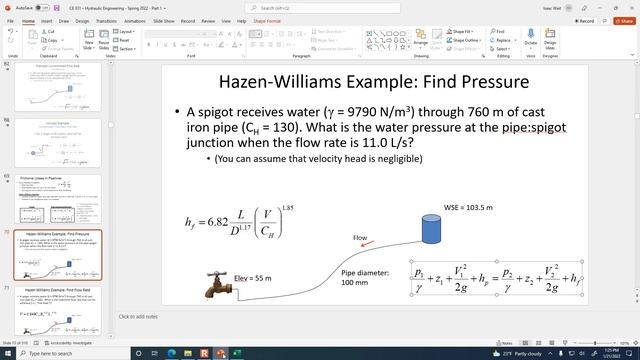Open the Shape Outline dropdown
Viewport: 640px width, 360px height.
[464, 40]
